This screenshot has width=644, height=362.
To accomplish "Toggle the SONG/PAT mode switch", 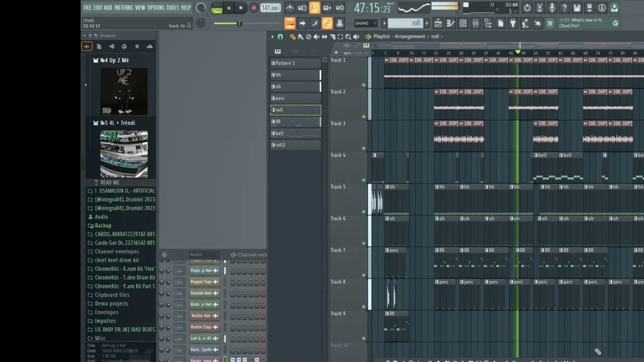I will [x=217, y=8].
